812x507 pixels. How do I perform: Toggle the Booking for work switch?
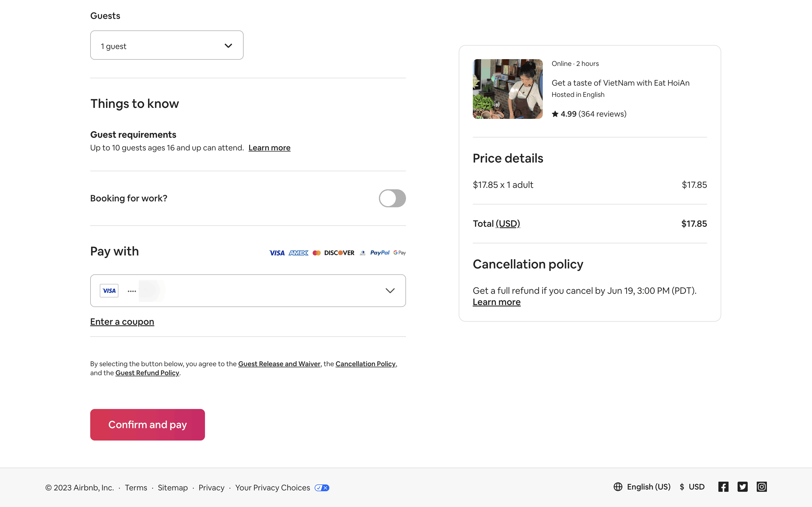point(392,198)
